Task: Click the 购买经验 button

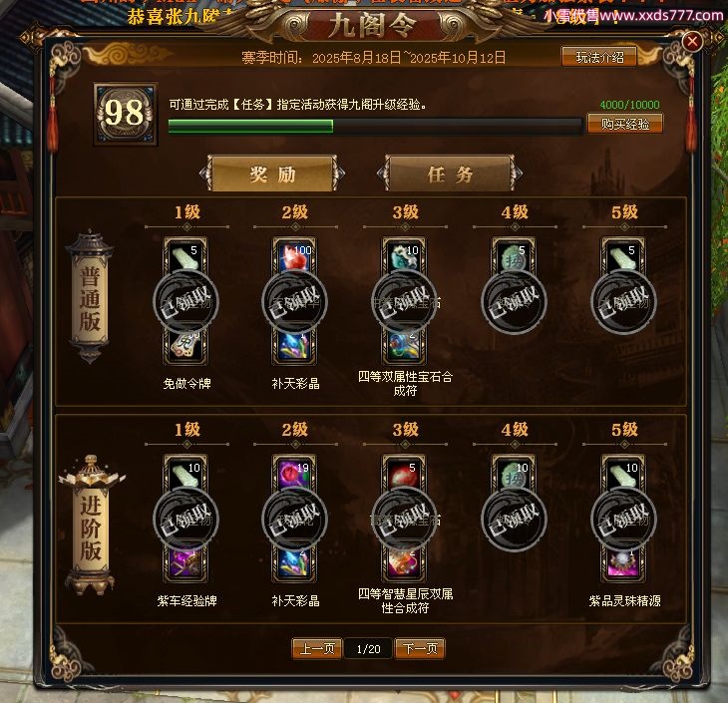Action: [x=625, y=124]
